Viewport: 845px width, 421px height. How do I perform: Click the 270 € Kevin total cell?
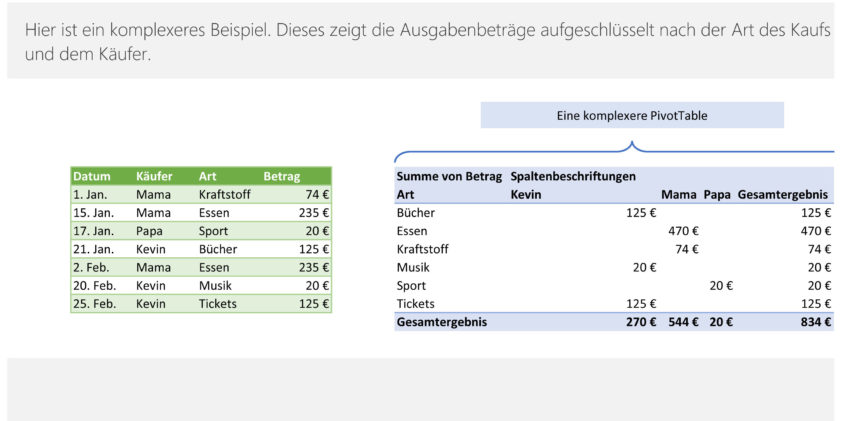coord(640,322)
